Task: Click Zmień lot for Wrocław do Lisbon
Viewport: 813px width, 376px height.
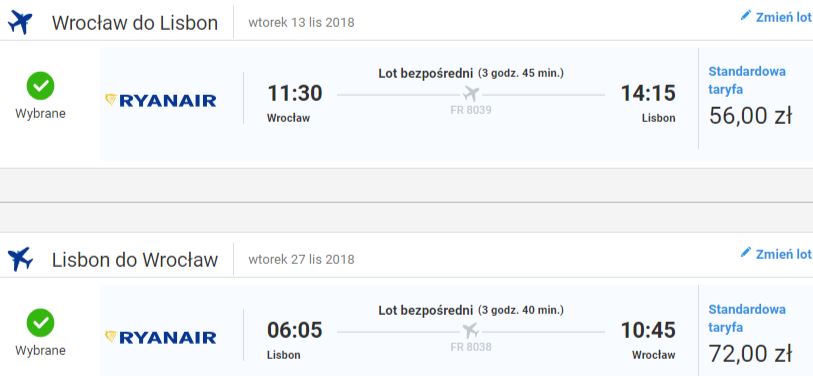Action: pyautogui.click(x=783, y=17)
